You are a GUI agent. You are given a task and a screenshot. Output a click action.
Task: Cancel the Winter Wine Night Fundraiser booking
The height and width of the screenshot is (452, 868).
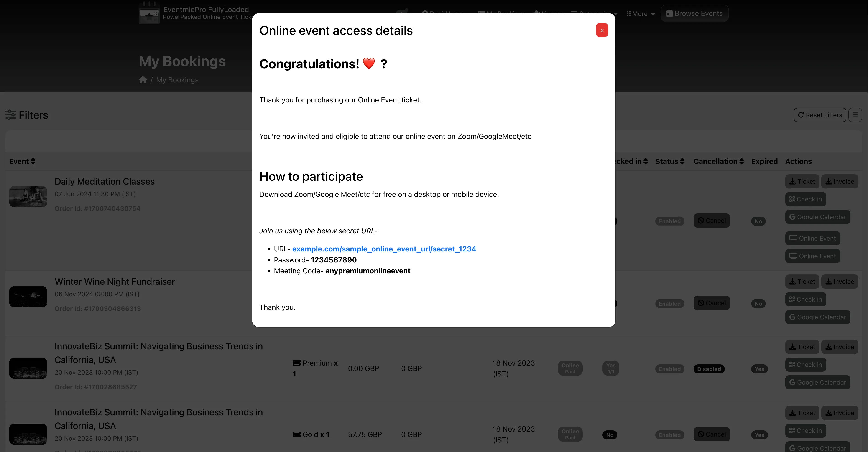tap(712, 303)
